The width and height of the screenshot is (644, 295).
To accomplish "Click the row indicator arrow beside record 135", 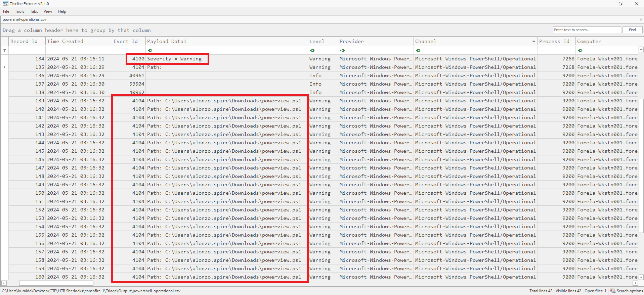I will click(x=5, y=67).
